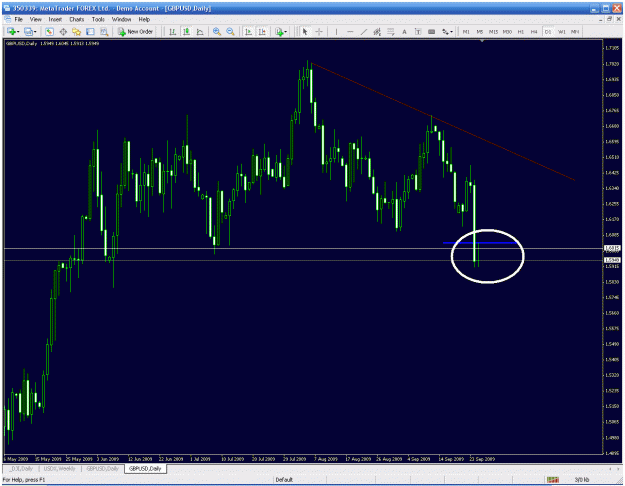Screen dimensions: 625x486
Task: Select the equidistant channel tool
Action: click(377, 31)
